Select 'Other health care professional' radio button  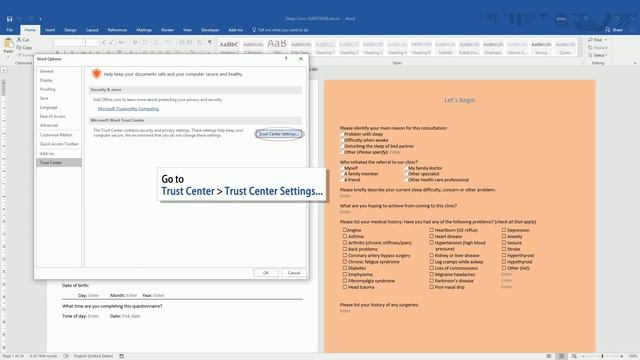(406, 180)
